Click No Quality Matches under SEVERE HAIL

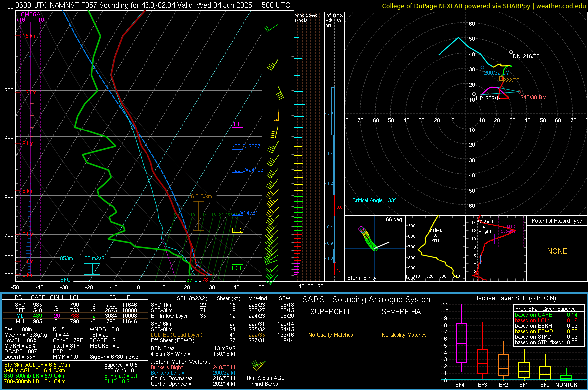pyautogui.click(x=404, y=335)
